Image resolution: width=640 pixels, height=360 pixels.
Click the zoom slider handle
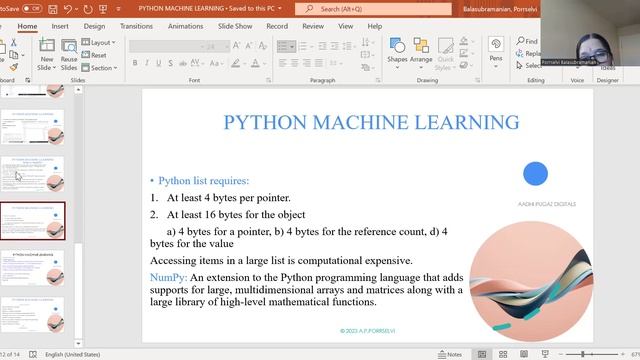click(583, 354)
